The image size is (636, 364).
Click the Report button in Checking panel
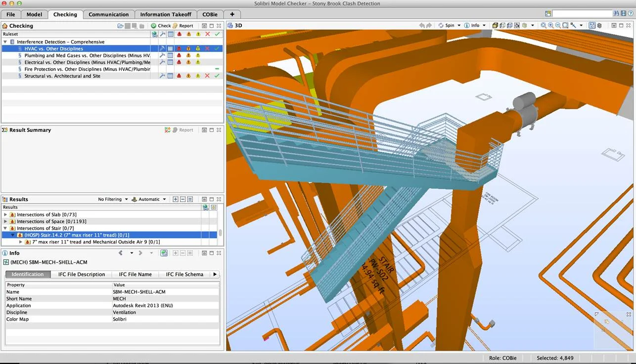[x=183, y=26]
